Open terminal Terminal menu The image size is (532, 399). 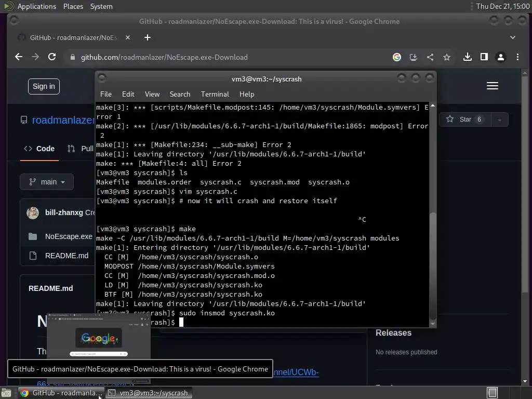215,94
